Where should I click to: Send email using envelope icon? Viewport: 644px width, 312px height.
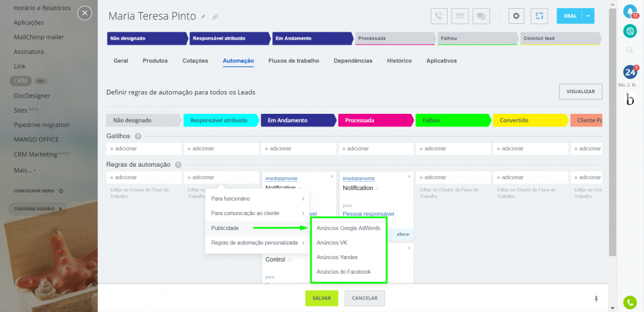click(460, 16)
